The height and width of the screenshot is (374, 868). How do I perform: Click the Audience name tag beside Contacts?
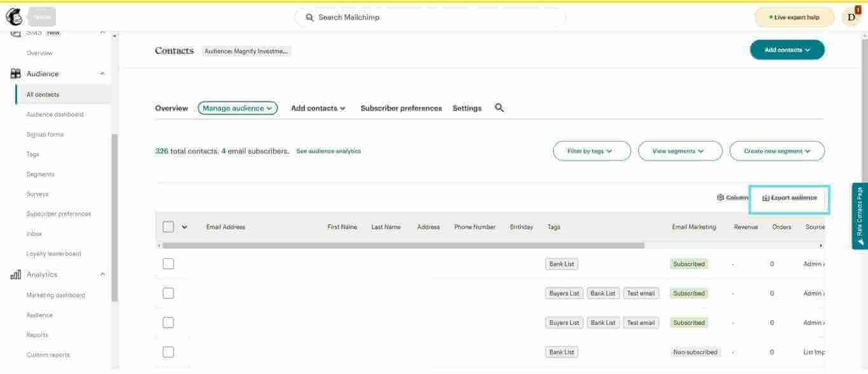click(x=247, y=51)
